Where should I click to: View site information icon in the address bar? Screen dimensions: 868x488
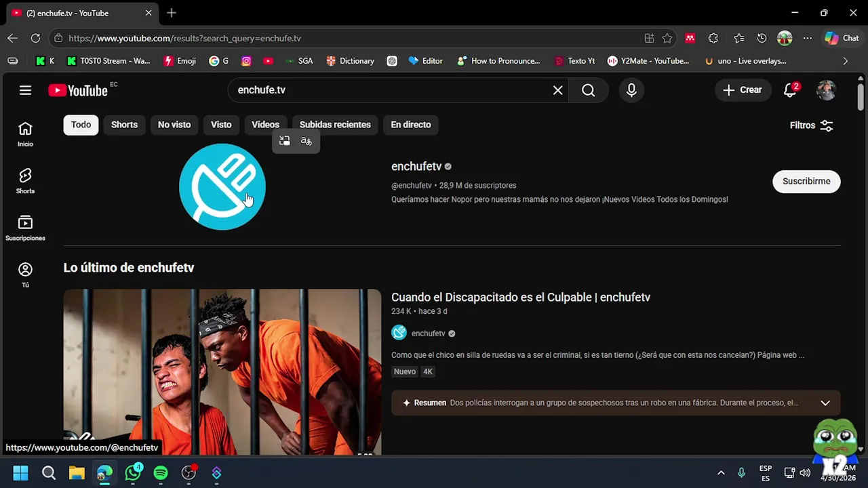[x=58, y=38]
